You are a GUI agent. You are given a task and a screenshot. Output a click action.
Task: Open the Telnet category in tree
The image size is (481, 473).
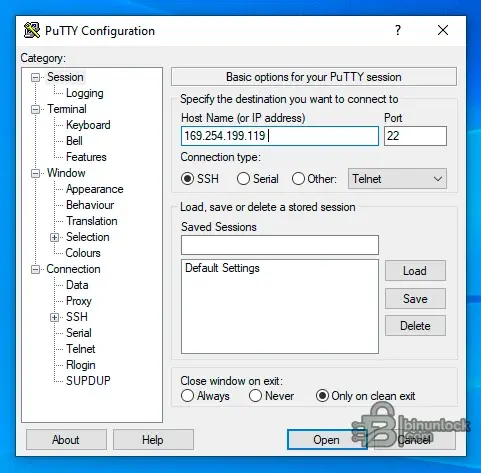point(81,349)
